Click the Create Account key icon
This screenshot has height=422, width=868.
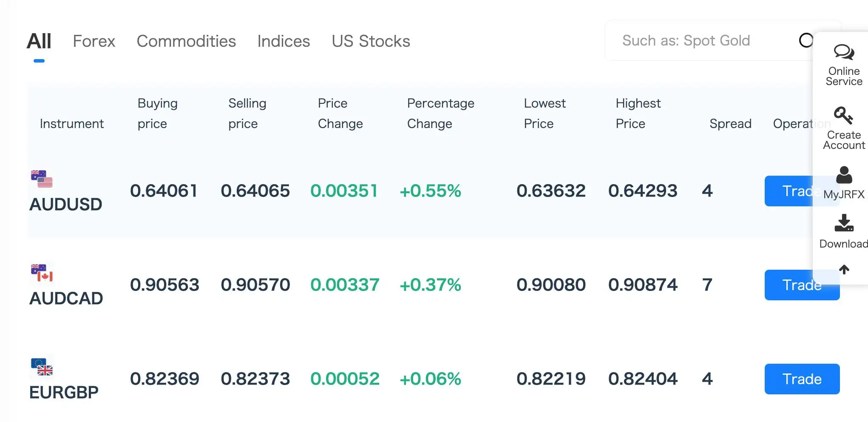843,115
